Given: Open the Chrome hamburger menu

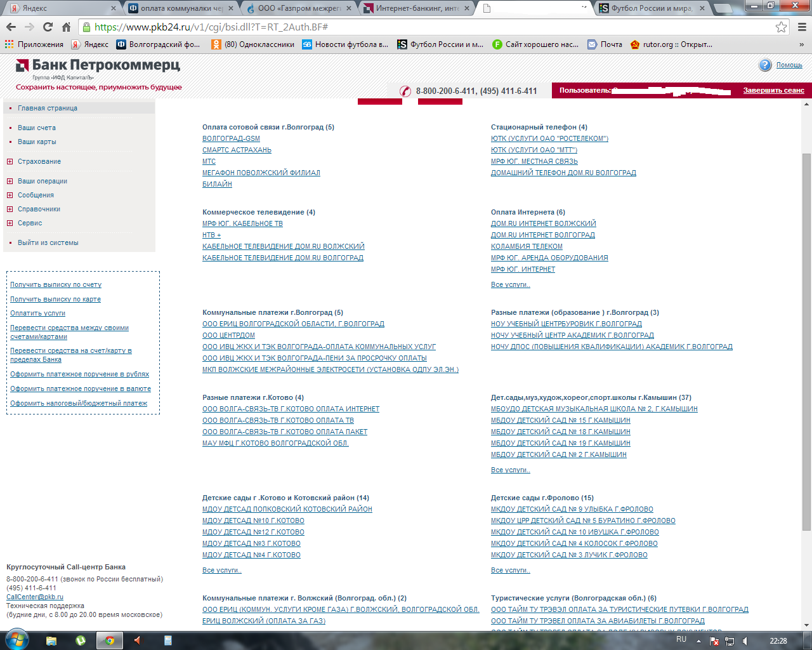Looking at the screenshot, I should pyautogui.click(x=802, y=27).
